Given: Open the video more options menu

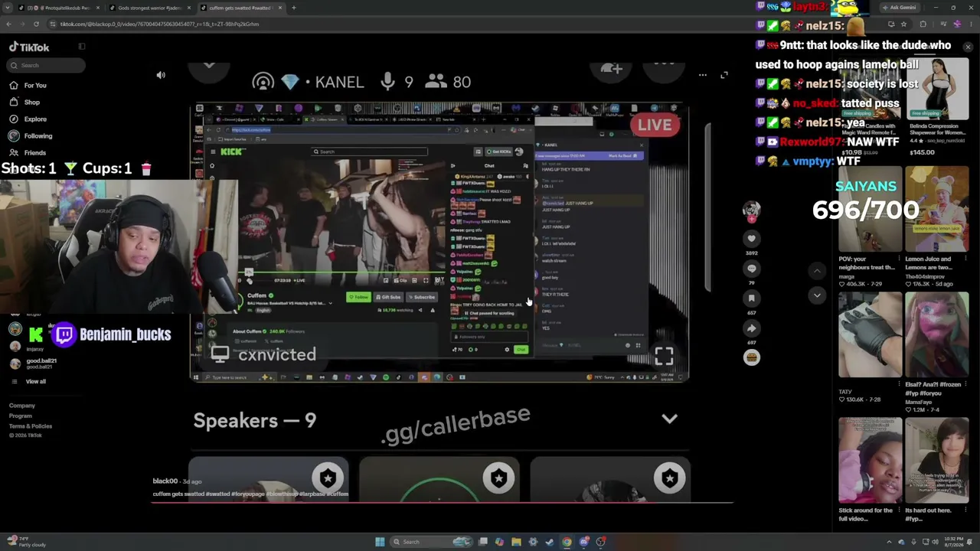Looking at the screenshot, I should pyautogui.click(x=702, y=75).
